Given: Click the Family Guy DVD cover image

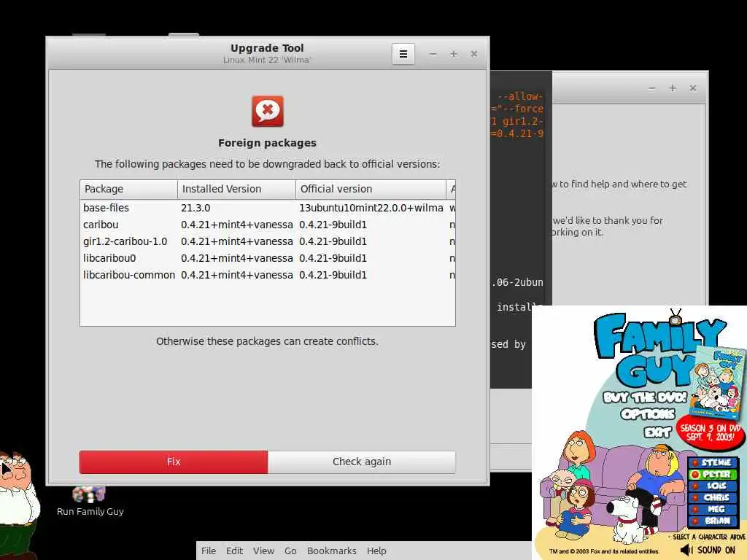Looking at the screenshot, I should point(717,382).
